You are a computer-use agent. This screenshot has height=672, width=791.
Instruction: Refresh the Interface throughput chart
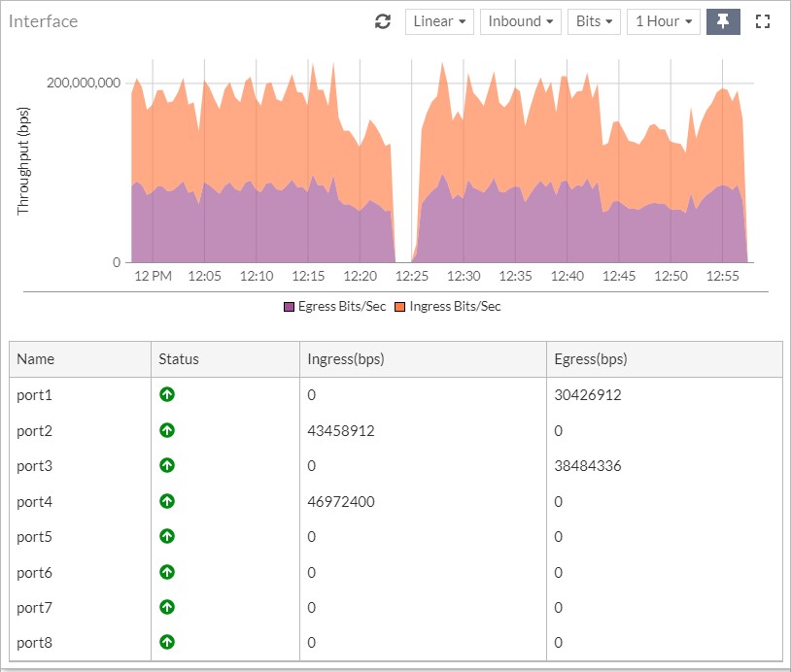(x=382, y=20)
